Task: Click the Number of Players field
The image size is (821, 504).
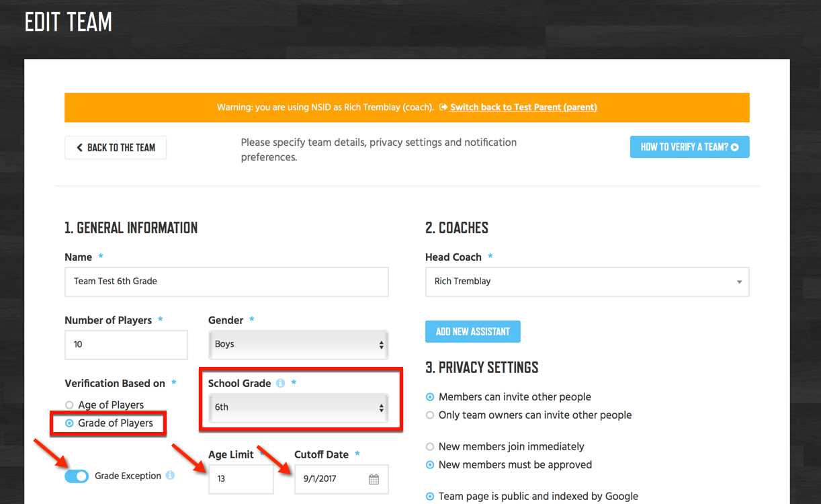Action: [x=126, y=345]
